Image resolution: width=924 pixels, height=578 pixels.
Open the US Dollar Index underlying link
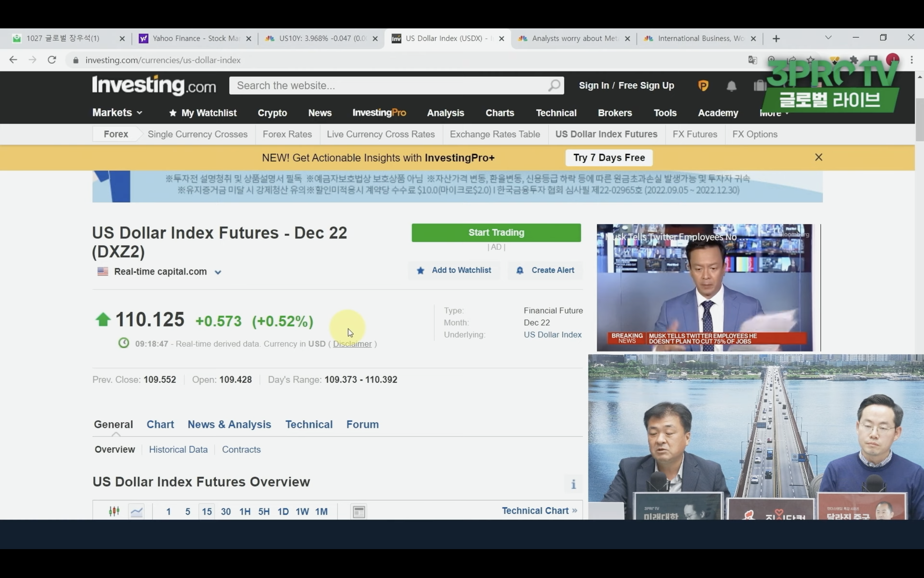point(552,334)
